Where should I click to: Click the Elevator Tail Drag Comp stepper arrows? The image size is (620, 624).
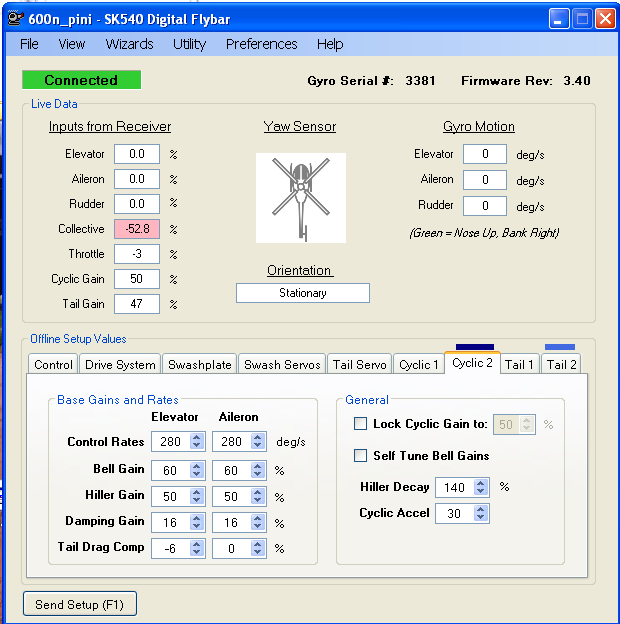(196, 548)
